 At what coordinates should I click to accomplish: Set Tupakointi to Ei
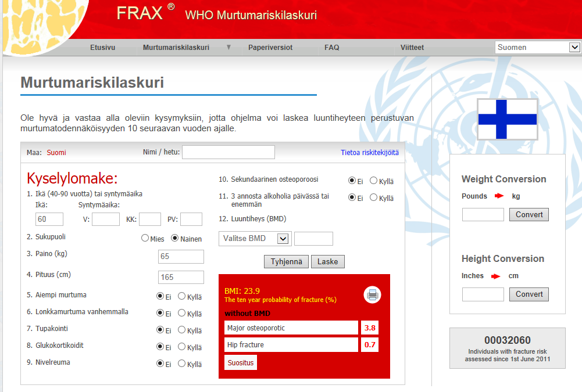tap(160, 330)
